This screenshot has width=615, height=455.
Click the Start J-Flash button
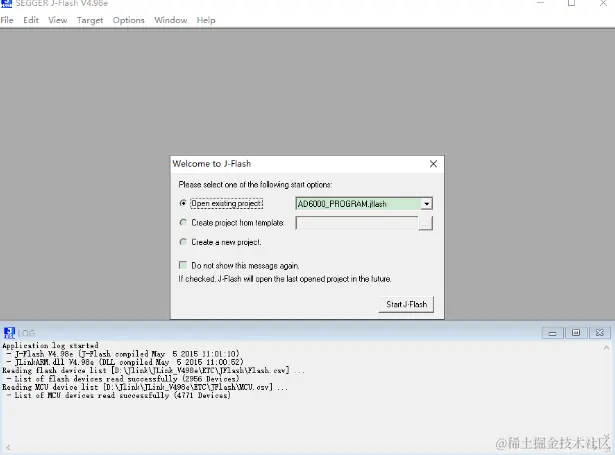coord(406,304)
